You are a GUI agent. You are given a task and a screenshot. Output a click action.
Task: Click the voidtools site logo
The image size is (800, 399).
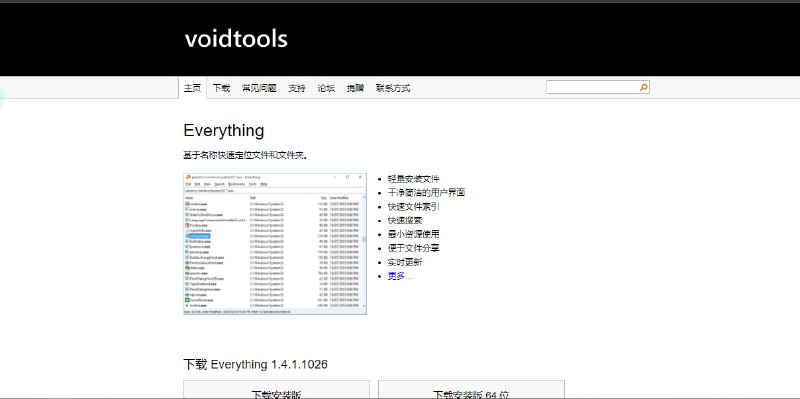point(236,39)
